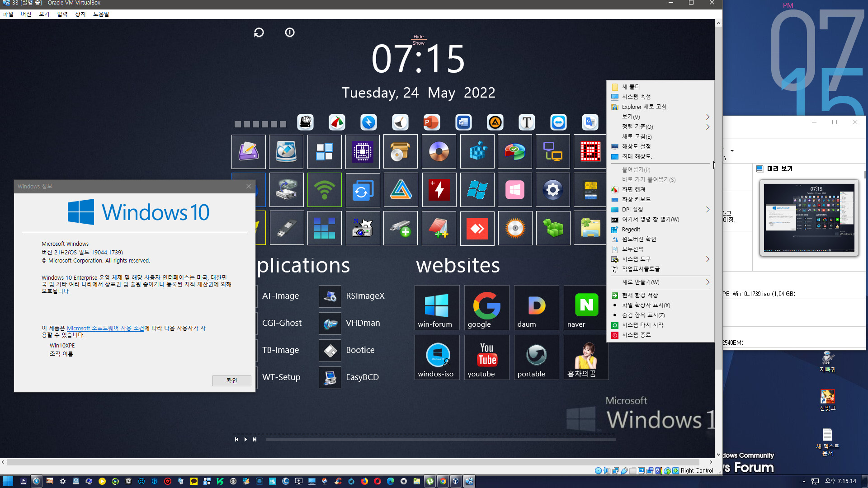Image resolution: width=868 pixels, height=488 pixels.
Task: Open the green Wi-Fi tile
Action: (x=325, y=190)
